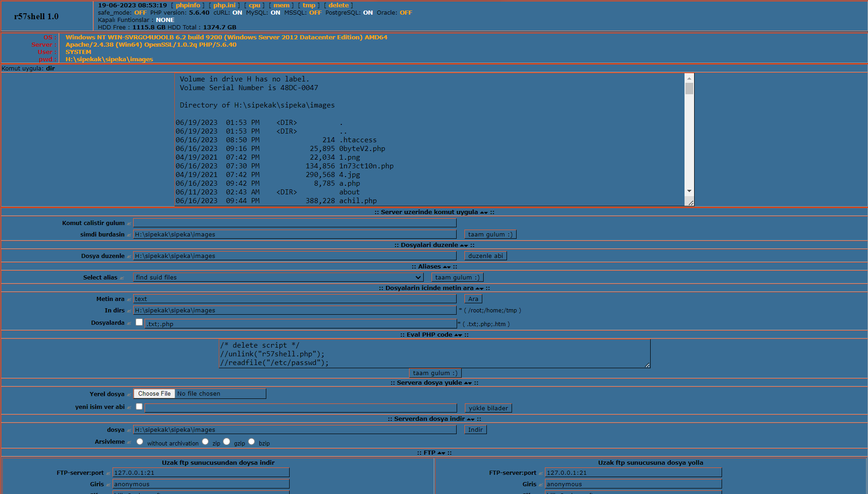This screenshot has height=494, width=868.
Task: Select the bzip archive radio option
Action: click(x=251, y=441)
